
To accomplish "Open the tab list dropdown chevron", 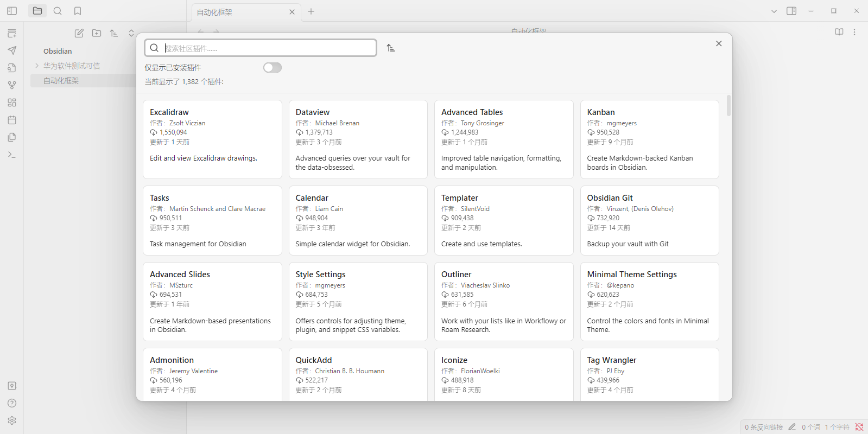I will (x=774, y=11).
